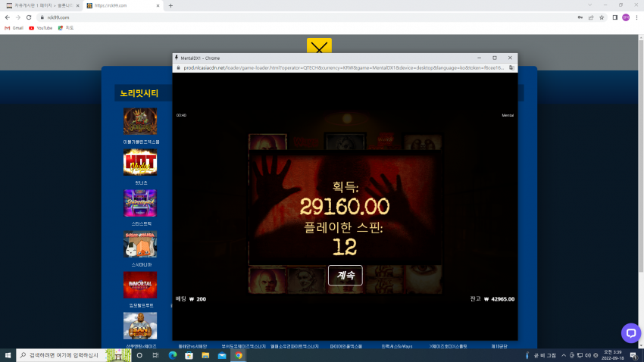The width and height of the screenshot is (644, 362).
Task: Close the first browser tab
Action: [x=77, y=6]
